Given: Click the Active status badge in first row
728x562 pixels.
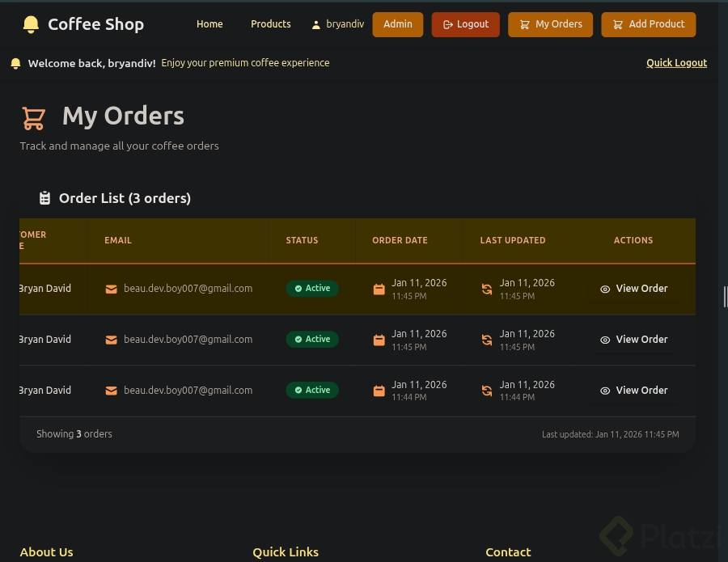Looking at the screenshot, I should click(312, 289).
